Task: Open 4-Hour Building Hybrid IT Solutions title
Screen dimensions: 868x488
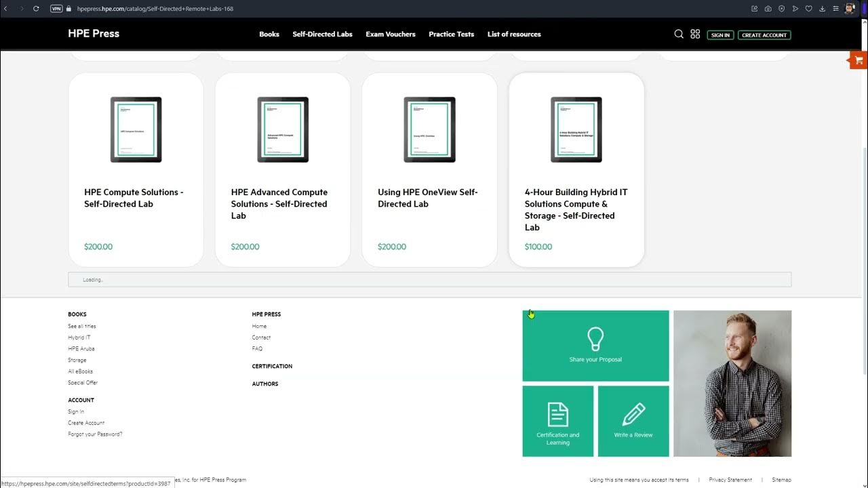Action: click(x=576, y=209)
